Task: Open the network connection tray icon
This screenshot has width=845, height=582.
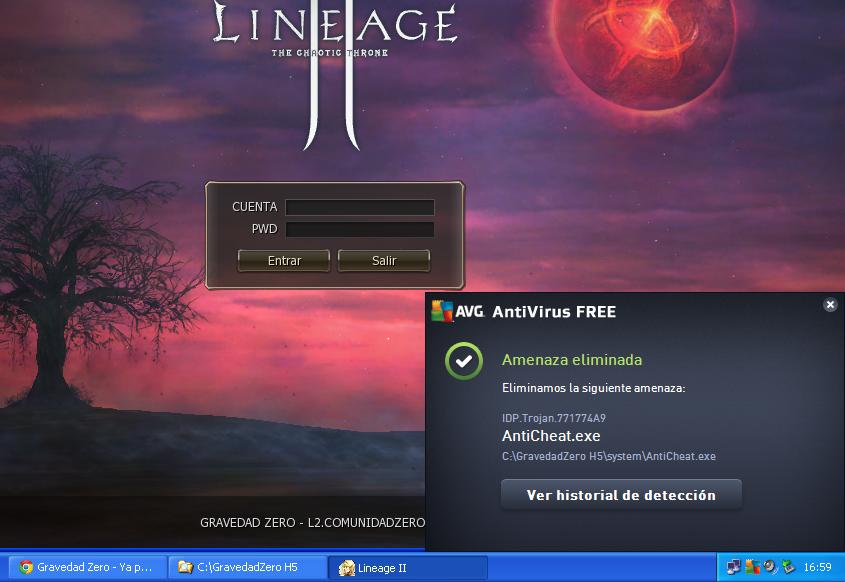Action: coord(733,567)
